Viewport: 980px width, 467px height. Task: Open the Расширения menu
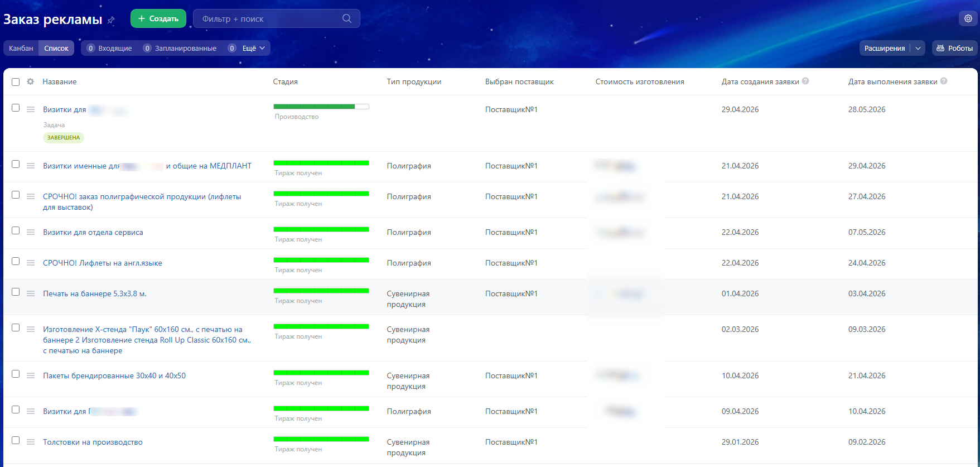(885, 48)
